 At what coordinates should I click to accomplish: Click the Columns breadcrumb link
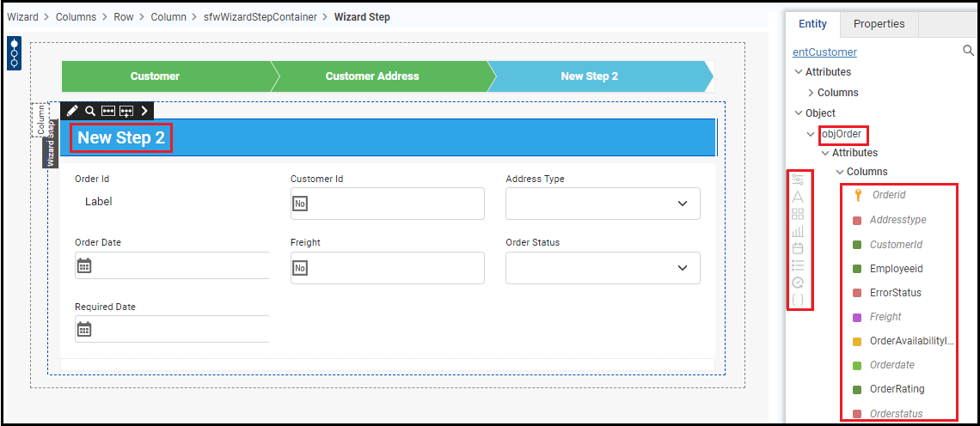click(x=76, y=17)
